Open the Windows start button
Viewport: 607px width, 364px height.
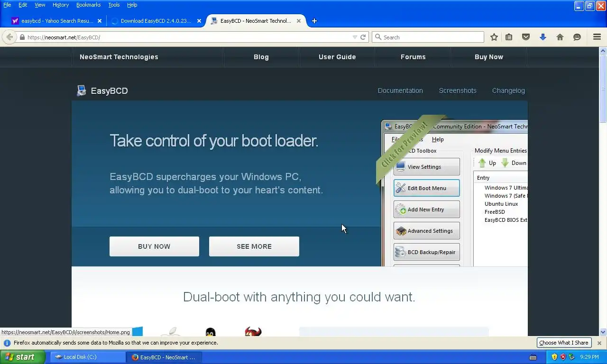(22, 357)
